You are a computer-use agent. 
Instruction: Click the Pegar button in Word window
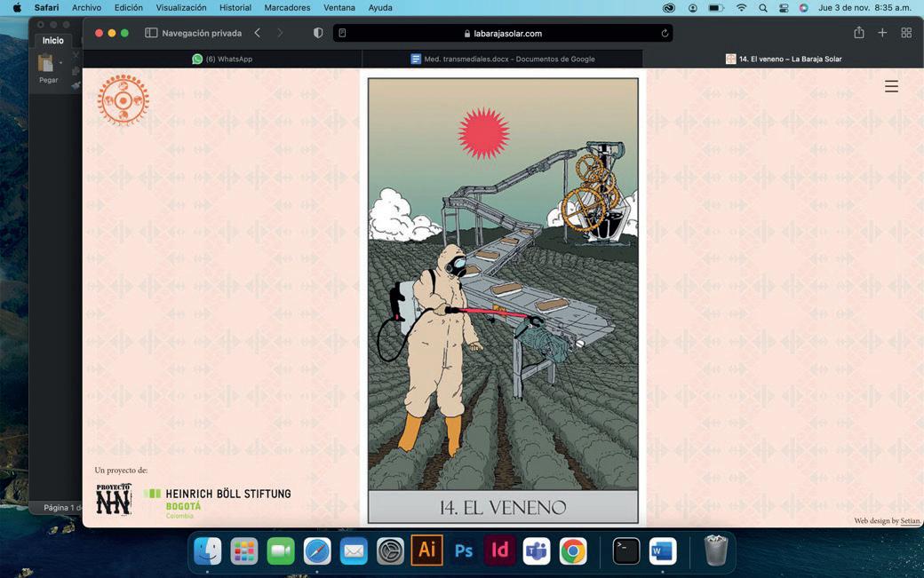48,68
